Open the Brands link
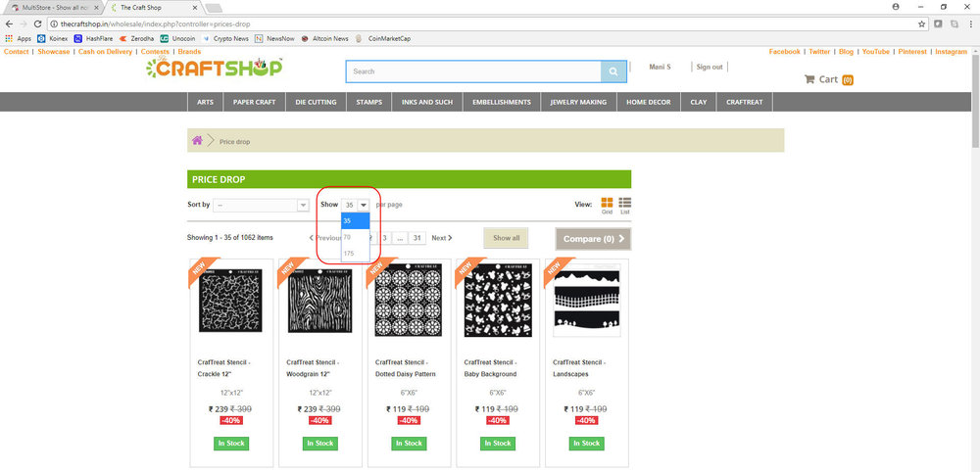Screen dimensions: 980x472 click(189, 52)
